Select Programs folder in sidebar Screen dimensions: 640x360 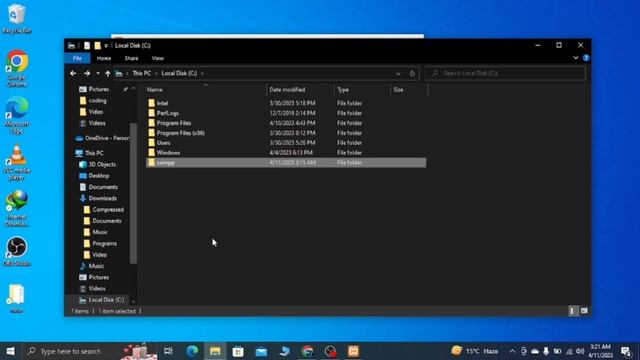click(x=104, y=244)
